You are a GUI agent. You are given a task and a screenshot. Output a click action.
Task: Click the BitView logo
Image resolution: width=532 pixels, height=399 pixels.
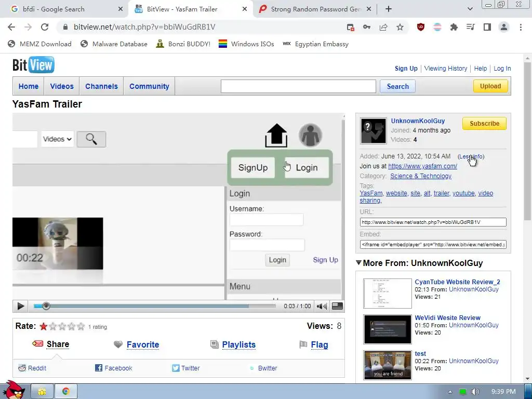tap(33, 65)
